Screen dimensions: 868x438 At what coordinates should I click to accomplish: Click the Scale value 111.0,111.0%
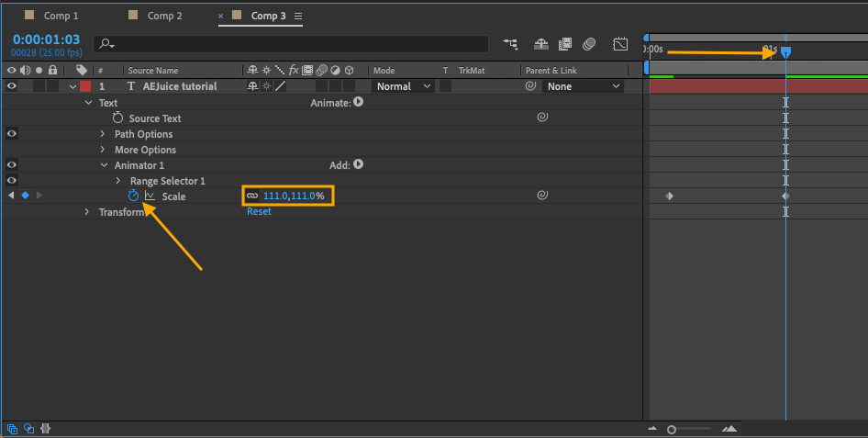[294, 196]
